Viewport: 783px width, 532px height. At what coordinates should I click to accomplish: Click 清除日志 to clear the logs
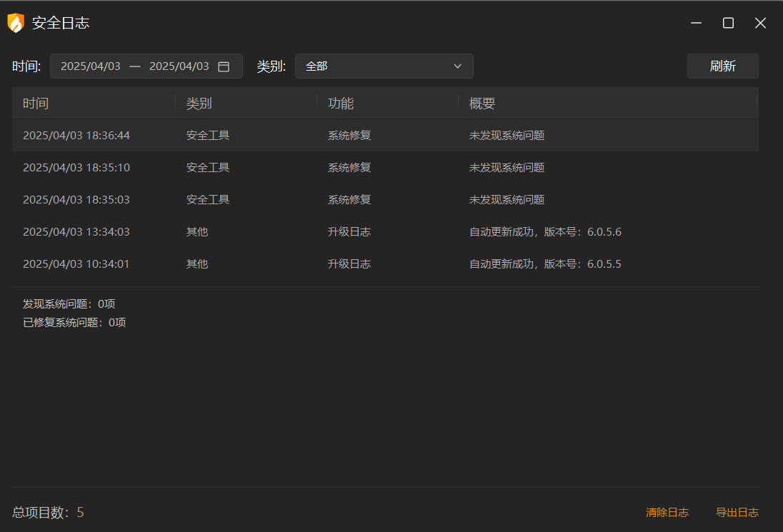click(667, 512)
